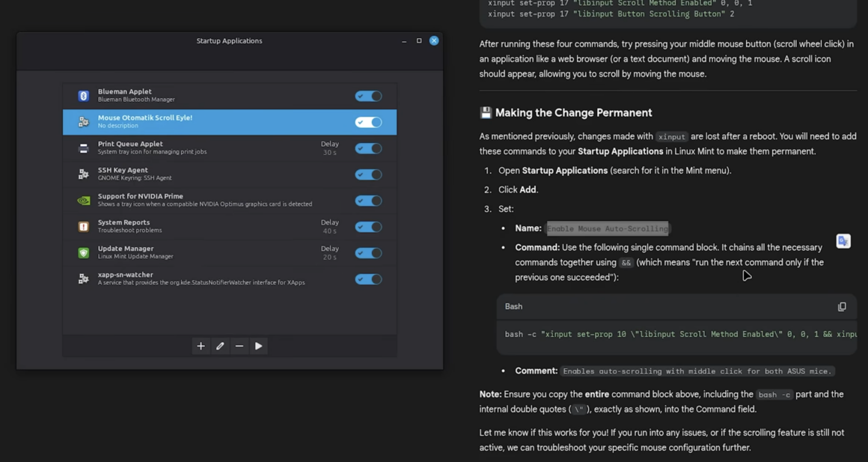Click the run now play icon
Viewport: 868px width, 462px height.
click(x=258, y=346)
